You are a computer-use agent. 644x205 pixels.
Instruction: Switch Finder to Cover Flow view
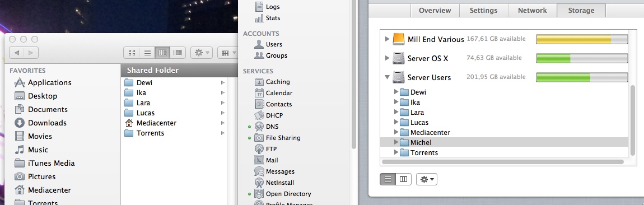[x=178, y=53]
